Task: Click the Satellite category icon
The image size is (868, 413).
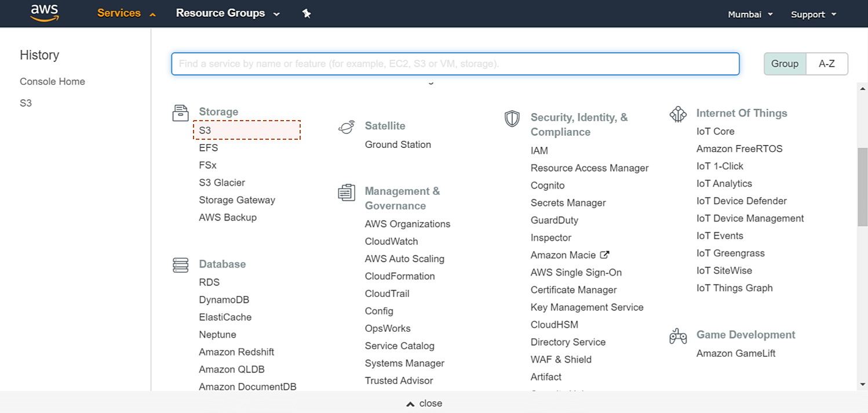Action: tap(346, 126)
